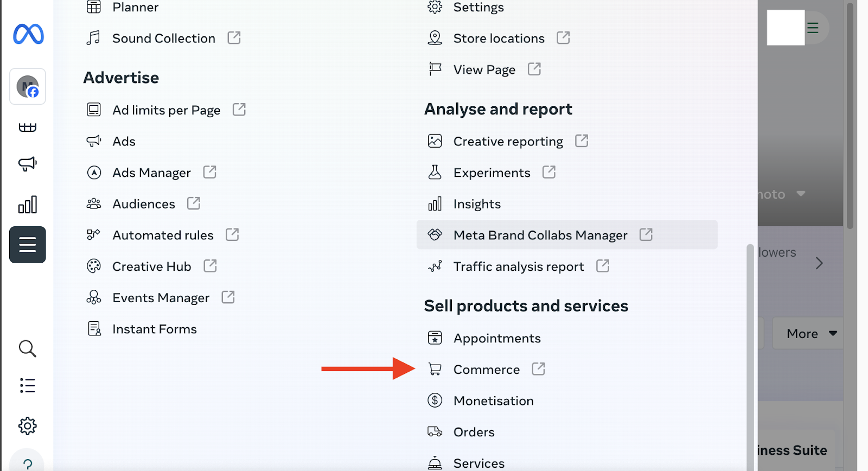This screenshot has width=868, height=471.
Task: Click the Store locations pin icon
Action: 435,38
